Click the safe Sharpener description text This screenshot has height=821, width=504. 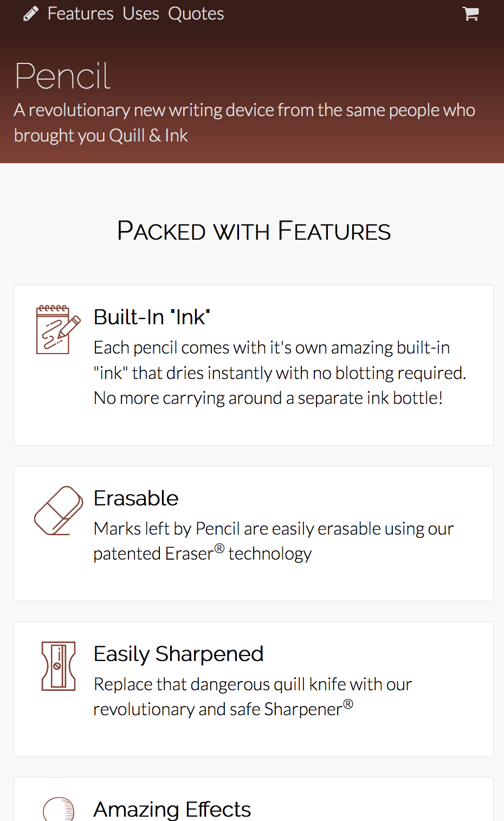(x=253, y=697)
